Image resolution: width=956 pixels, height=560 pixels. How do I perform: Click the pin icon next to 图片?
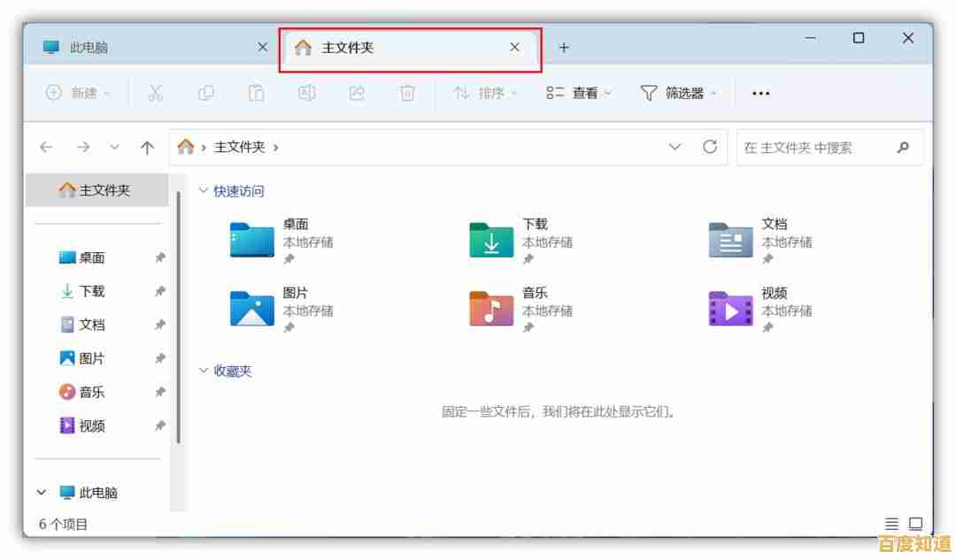coord(161,358)
